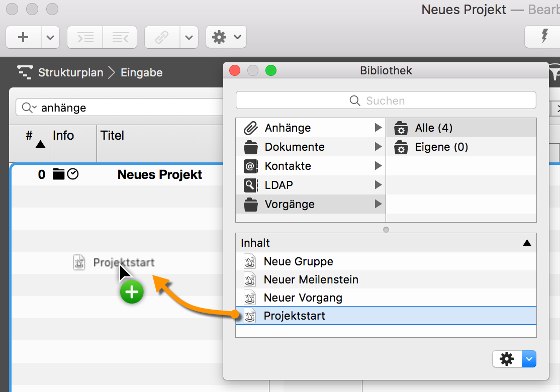Open the dropdown arrow beside the plus button
560x392 pixels.
click(50, 37)
